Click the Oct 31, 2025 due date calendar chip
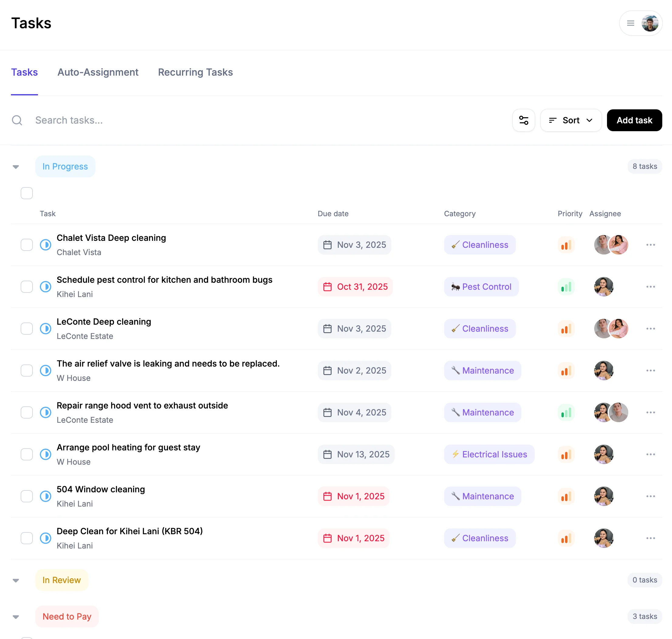Image resolution: width=672 pixels, height=639 pixels. (355, 287)
